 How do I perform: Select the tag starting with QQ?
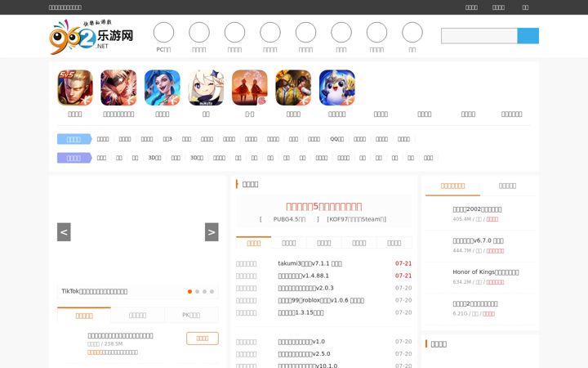[x=336, y=139]
